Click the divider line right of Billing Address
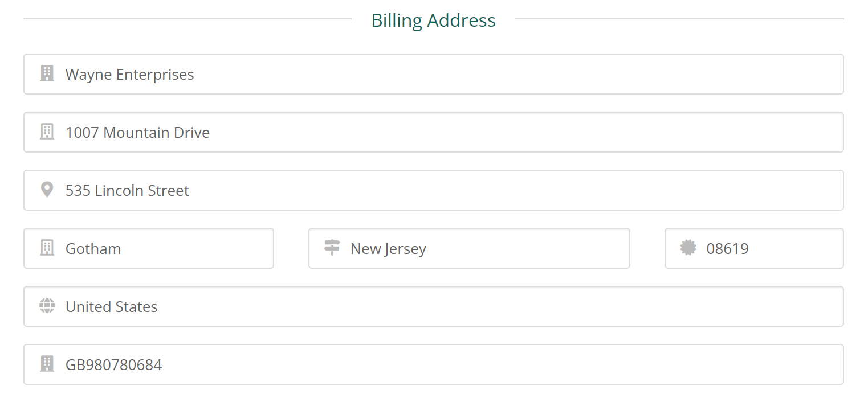868x402 pixels. (679, 19)
